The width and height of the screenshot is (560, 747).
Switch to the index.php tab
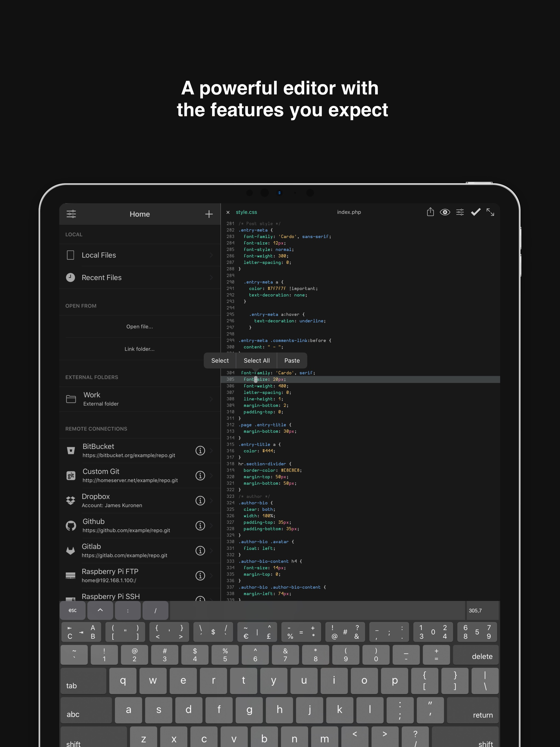(349, 212)
